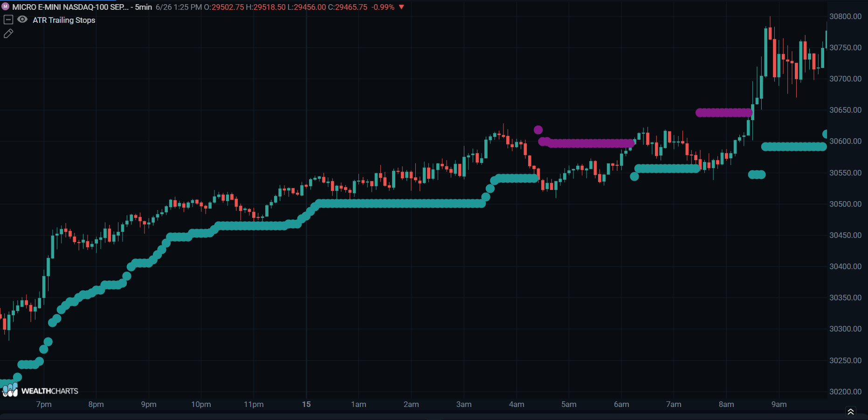Click the long purple stop line near 30600
The height and width of the screenshot is (420, 868).
point(586,143)
